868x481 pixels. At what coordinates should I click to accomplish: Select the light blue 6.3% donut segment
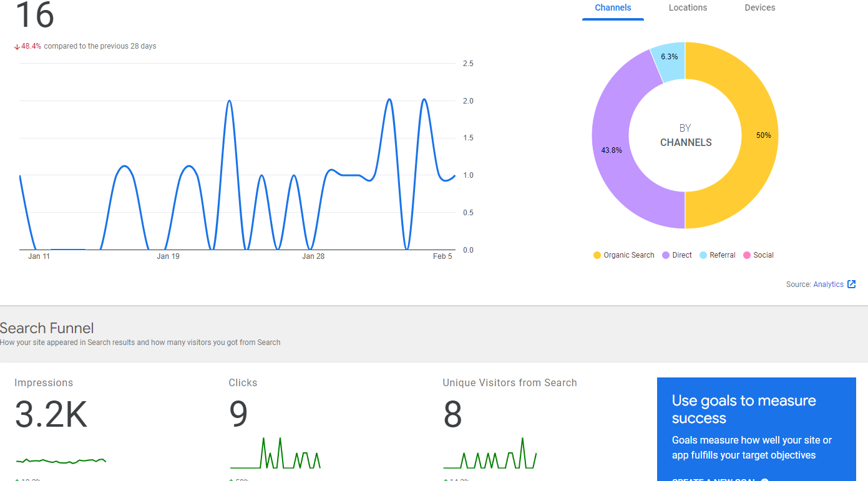(670, 57)
